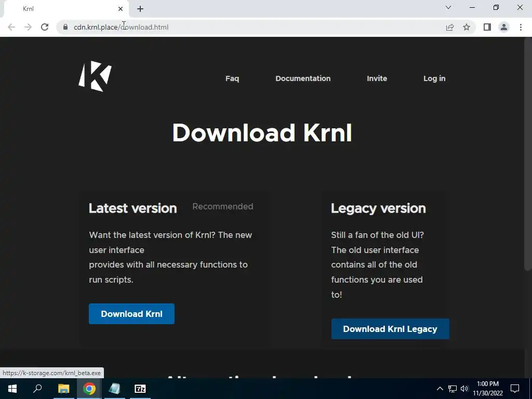Open Windows taskbar search
The image size is (532, 399).
(37, 389)
